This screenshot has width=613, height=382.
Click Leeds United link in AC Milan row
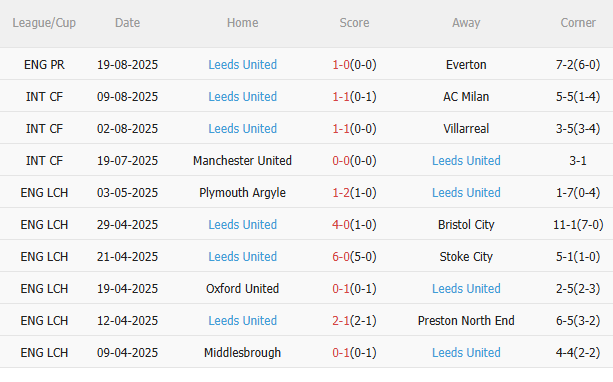[242, 97]
